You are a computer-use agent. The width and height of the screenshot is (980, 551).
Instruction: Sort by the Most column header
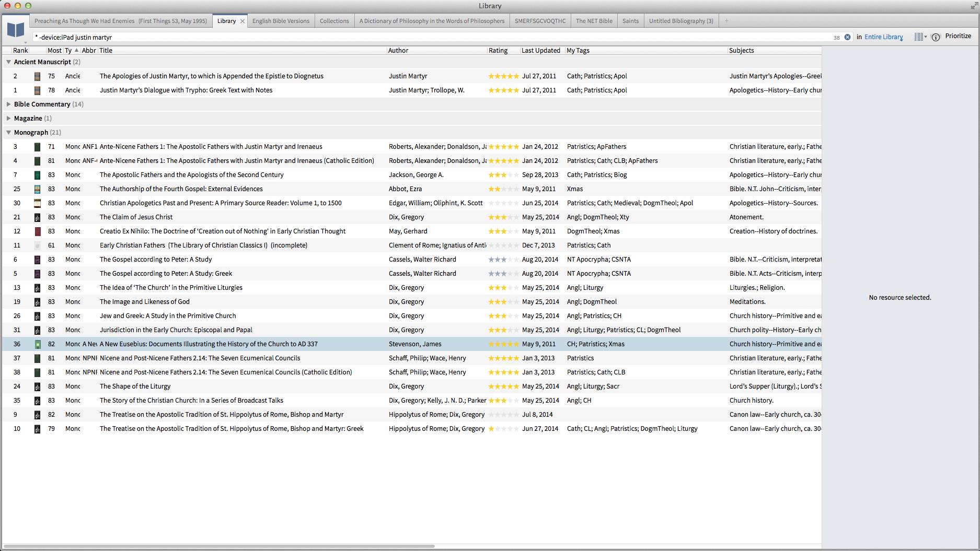[54, 50]
